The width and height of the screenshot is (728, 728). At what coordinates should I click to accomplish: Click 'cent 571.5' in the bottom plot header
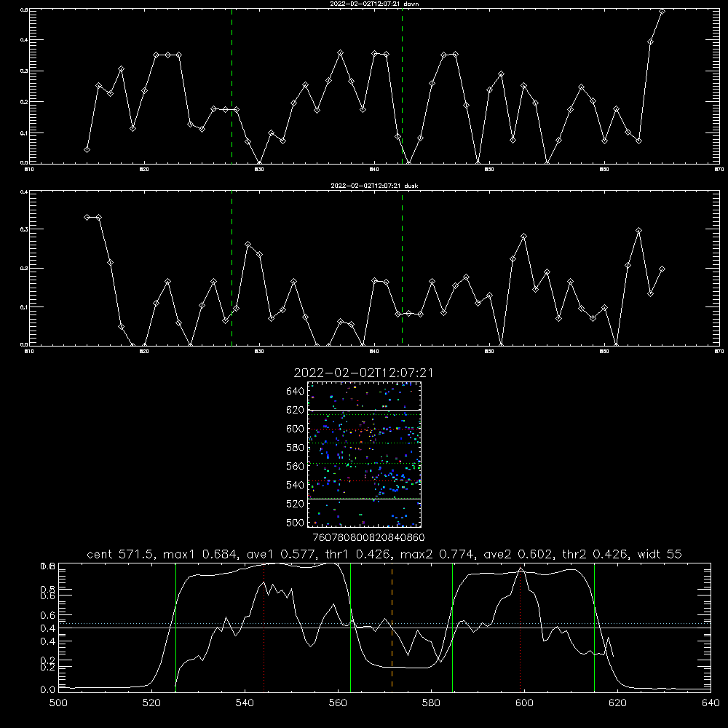[121, 554]
